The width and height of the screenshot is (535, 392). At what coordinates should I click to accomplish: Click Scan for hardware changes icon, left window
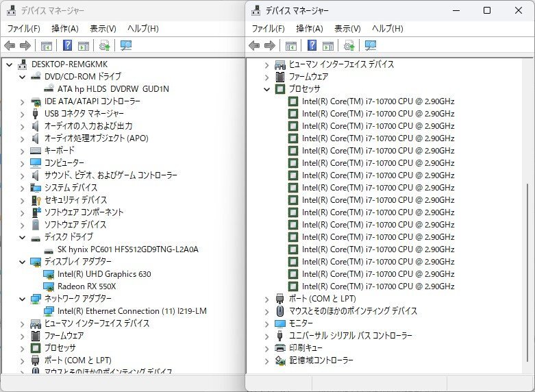[126, 45]
